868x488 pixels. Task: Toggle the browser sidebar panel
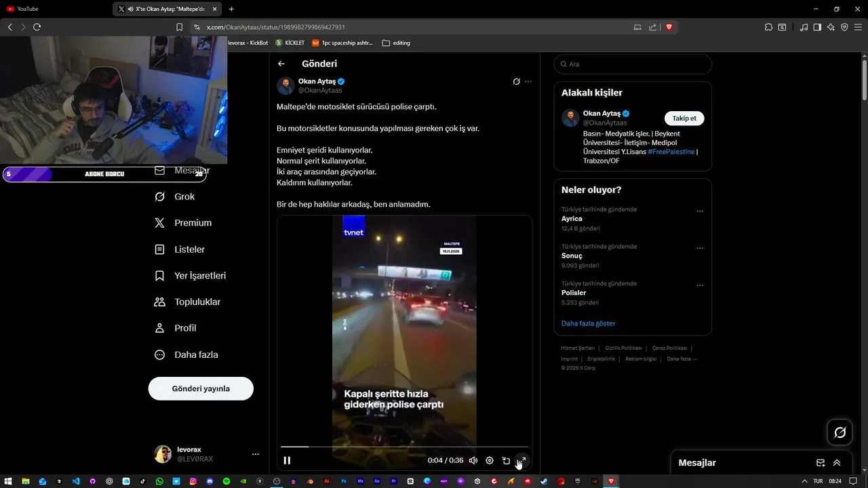click(x=817, y=27)
